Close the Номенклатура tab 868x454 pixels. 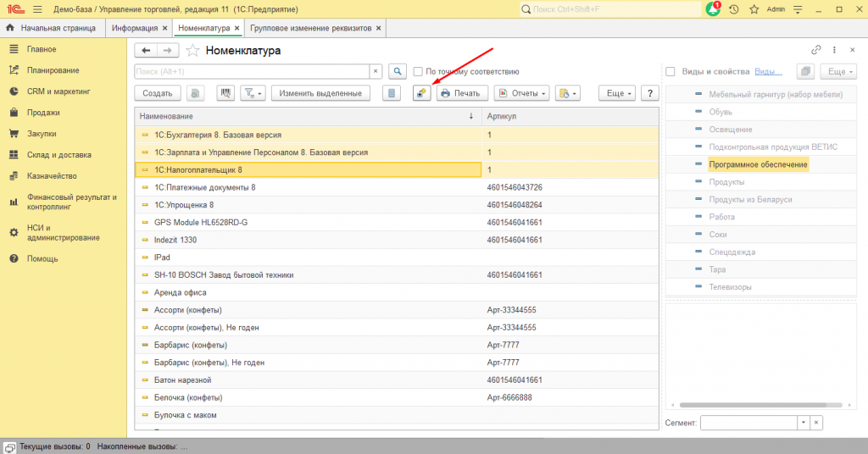[237, 28]
